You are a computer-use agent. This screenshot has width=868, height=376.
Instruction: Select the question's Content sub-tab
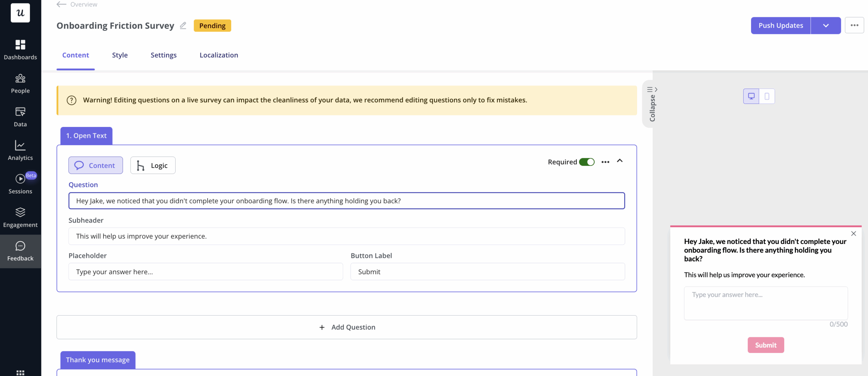[x=96, y=165]
